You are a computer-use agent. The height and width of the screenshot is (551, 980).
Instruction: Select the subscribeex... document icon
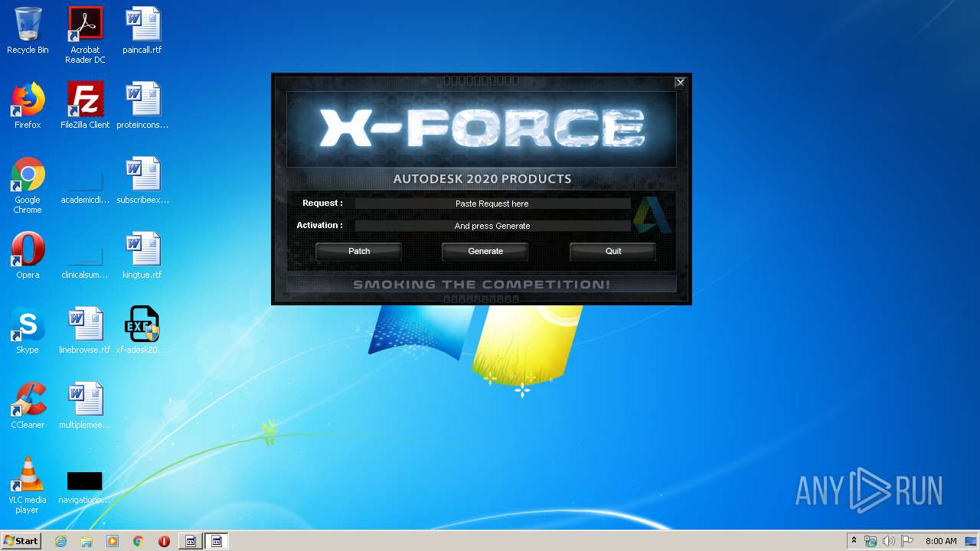click(x=142, y=181)
